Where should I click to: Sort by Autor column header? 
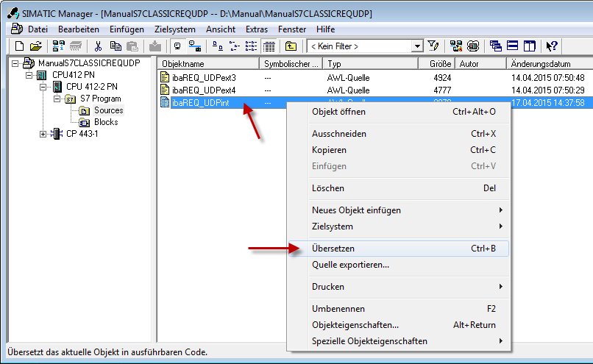coord(480,64)
